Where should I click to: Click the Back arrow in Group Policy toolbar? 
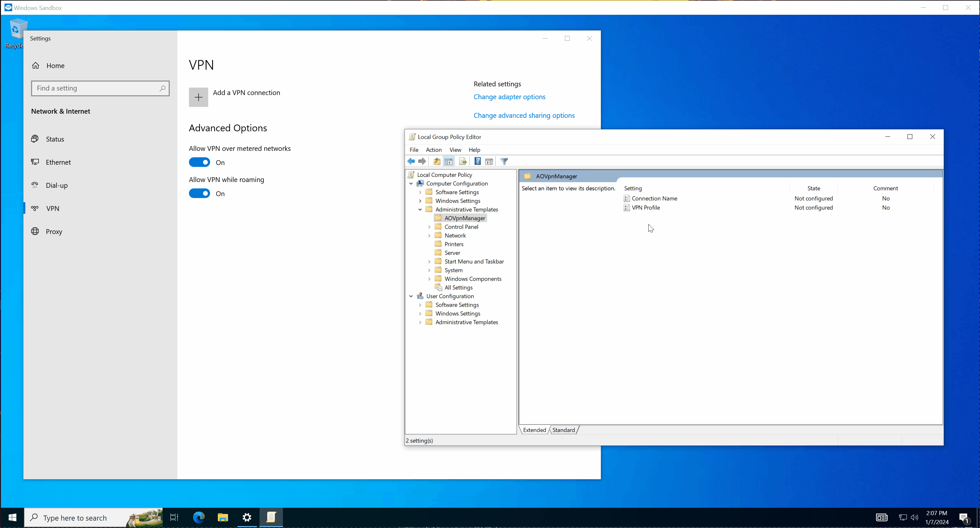pyautogui.click(x=411, y=161)
